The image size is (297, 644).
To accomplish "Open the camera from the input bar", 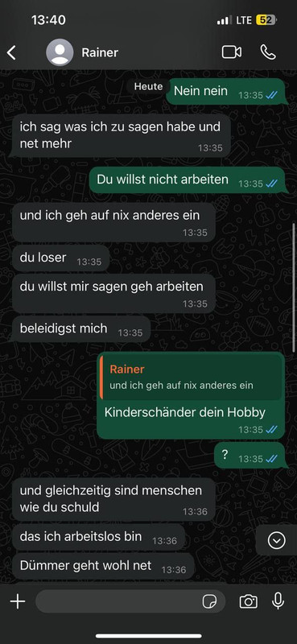I will tap(248, 601).
